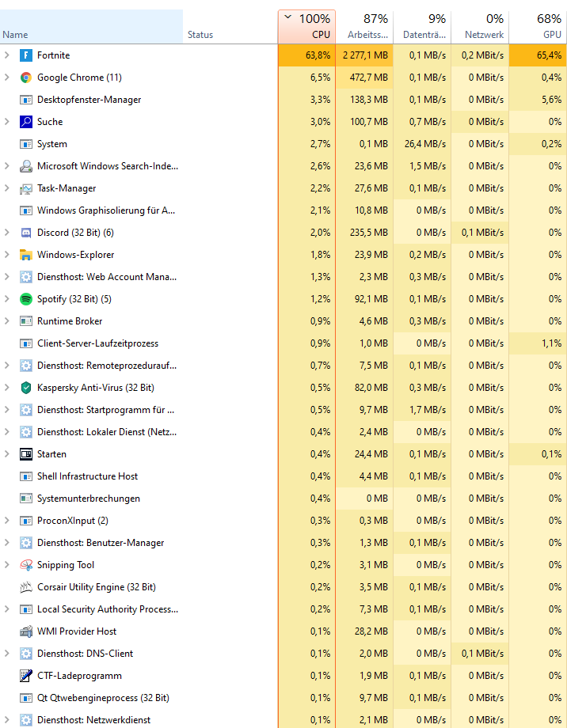The image size is (567, 728).
Task: Expand the Dienshost: Netzwerkdienst group
Action: coord(7,720)
